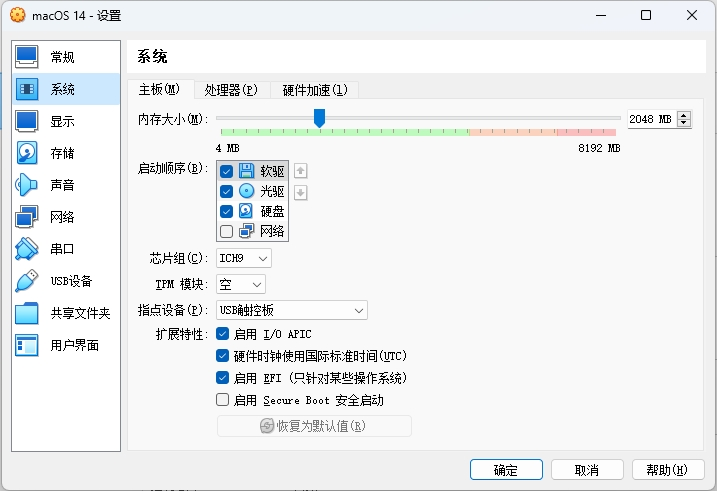Move boot item up with arrow button

300,171
